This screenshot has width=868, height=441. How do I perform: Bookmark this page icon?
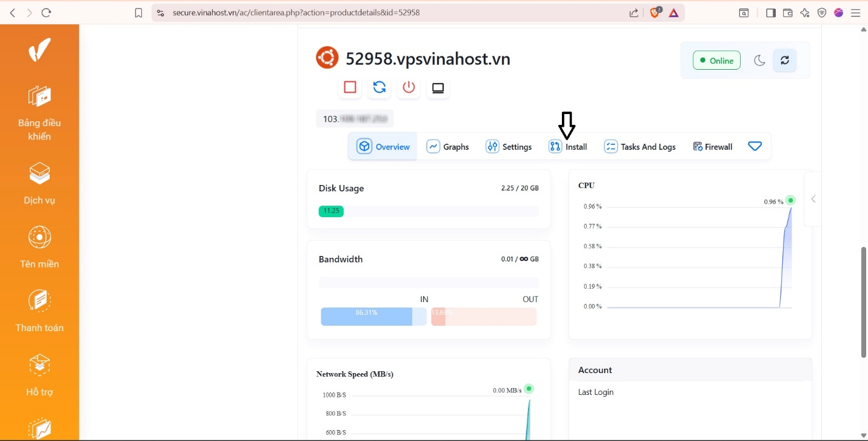[139, 13]
